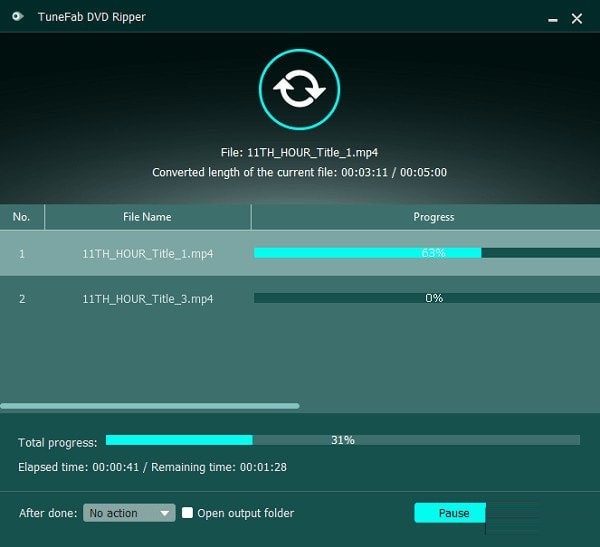600x547 pixels.
Task: Click the 63% file progress bar
Action: coord(427,253)
